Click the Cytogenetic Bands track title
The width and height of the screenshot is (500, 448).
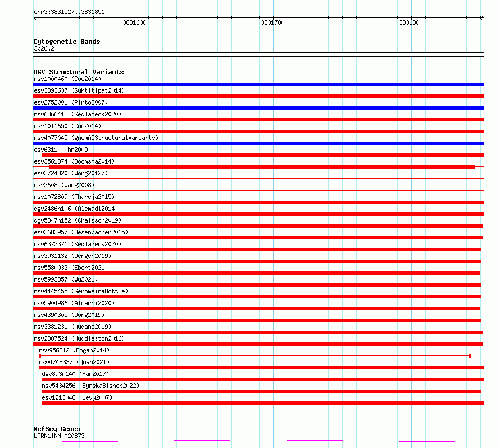coord(67,42)
